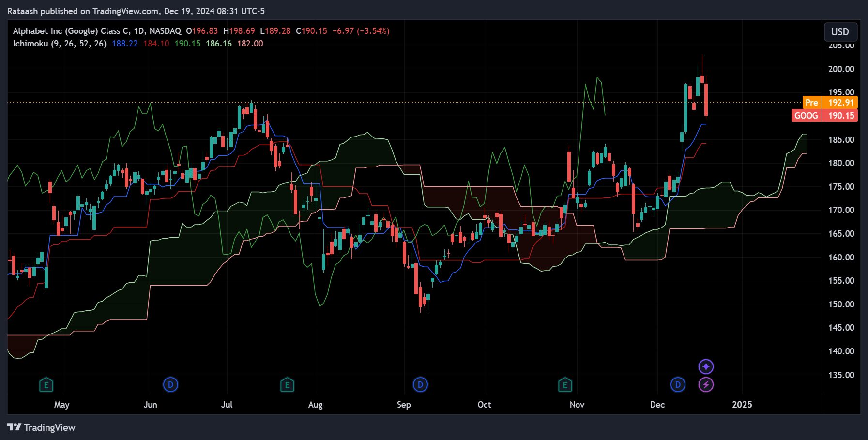Screen dimensions: 868x440
Task: Open the earnings marker nearest the Nov label
Action: click(565, 385)
